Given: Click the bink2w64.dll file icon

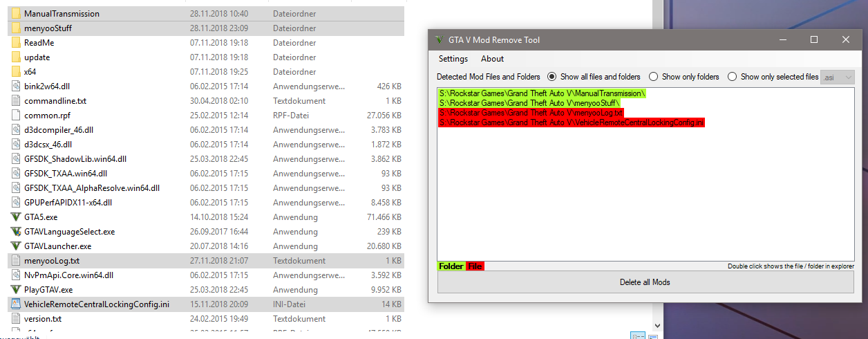Looking at the screenshot, I should click(x=16, y=86).
